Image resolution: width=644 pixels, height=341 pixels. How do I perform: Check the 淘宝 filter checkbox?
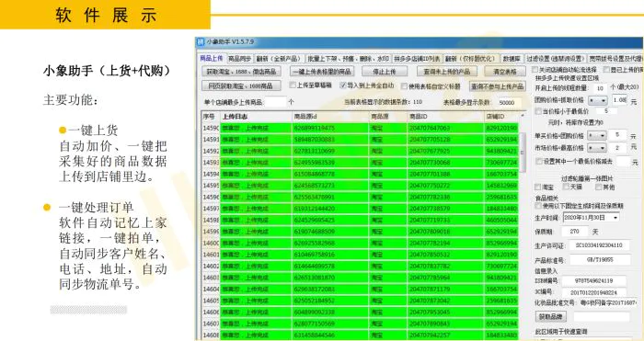[537, 188]
